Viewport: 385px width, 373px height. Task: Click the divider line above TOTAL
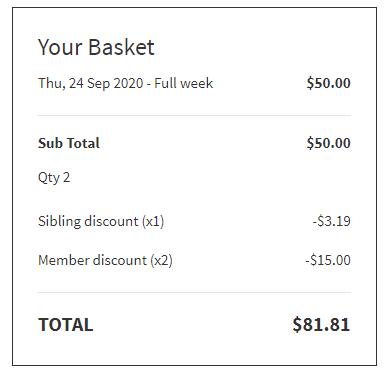coord(194,292)
